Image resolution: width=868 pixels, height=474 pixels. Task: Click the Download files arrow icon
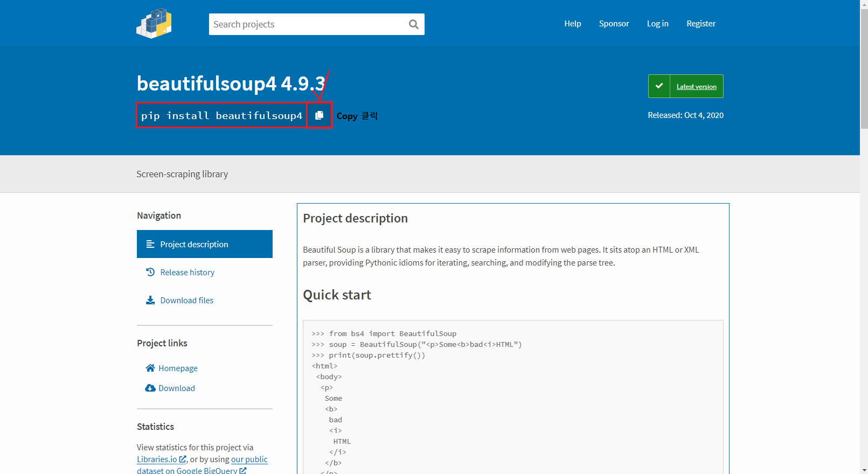(x=150, y=300)
